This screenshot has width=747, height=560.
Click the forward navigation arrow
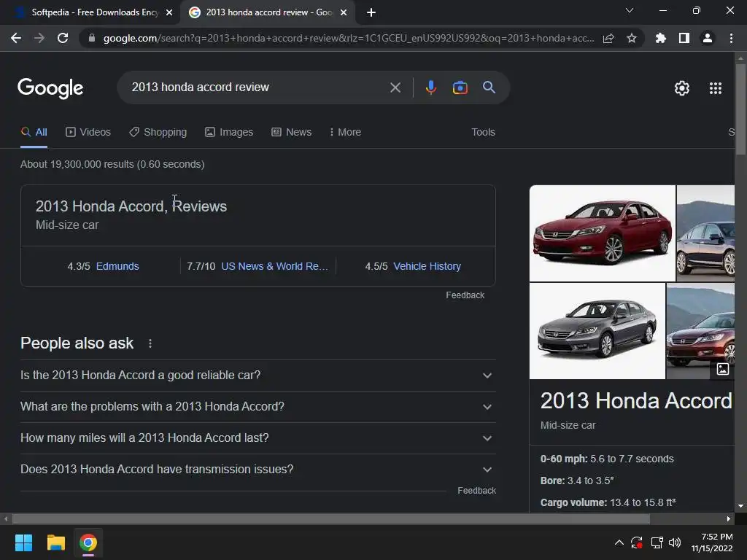(x=39, y=38)
